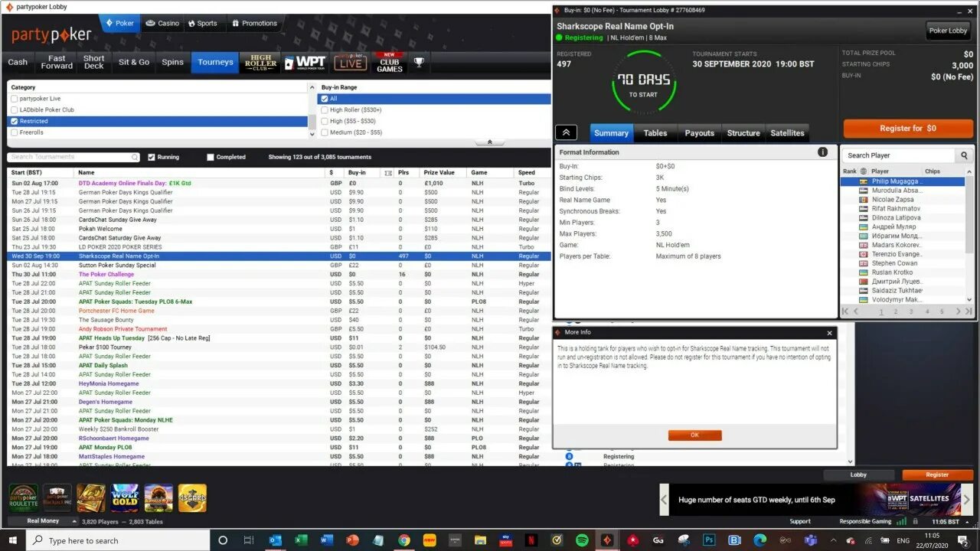Screen dimensions: 980x551
Task: Open the trophy leaderboard icon
Action: [x=419, y=63]
